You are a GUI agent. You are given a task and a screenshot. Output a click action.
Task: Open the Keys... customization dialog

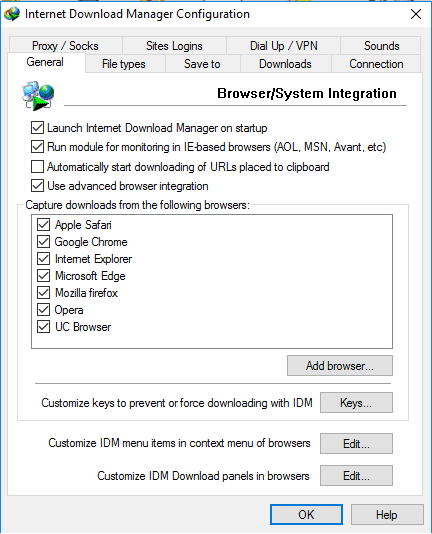pos(356,403)
